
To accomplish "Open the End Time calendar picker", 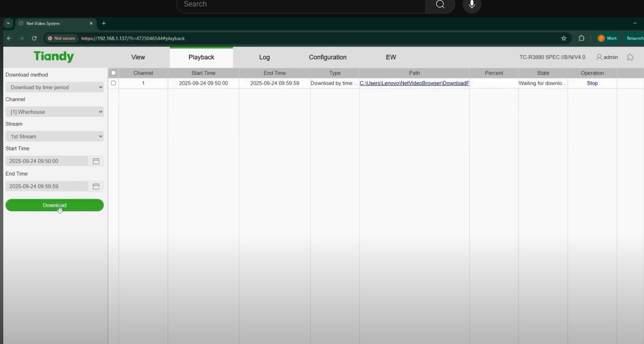I will tap(96, 186).
